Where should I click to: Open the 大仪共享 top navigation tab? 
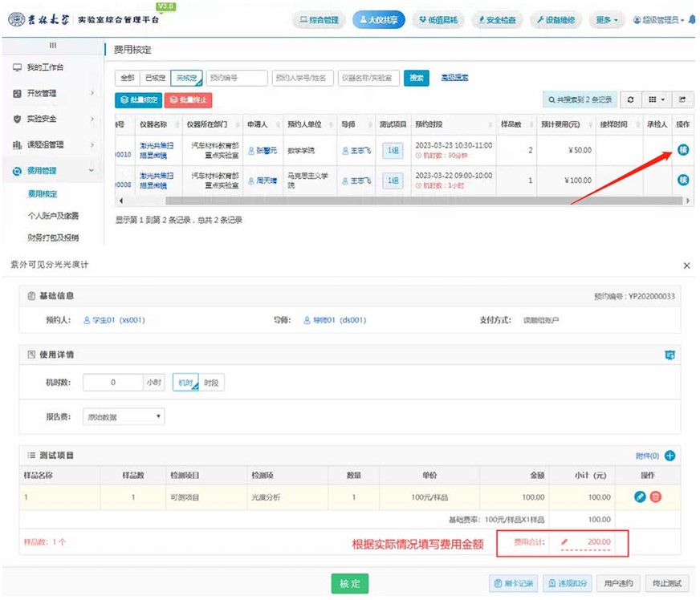tap(378, 20)
